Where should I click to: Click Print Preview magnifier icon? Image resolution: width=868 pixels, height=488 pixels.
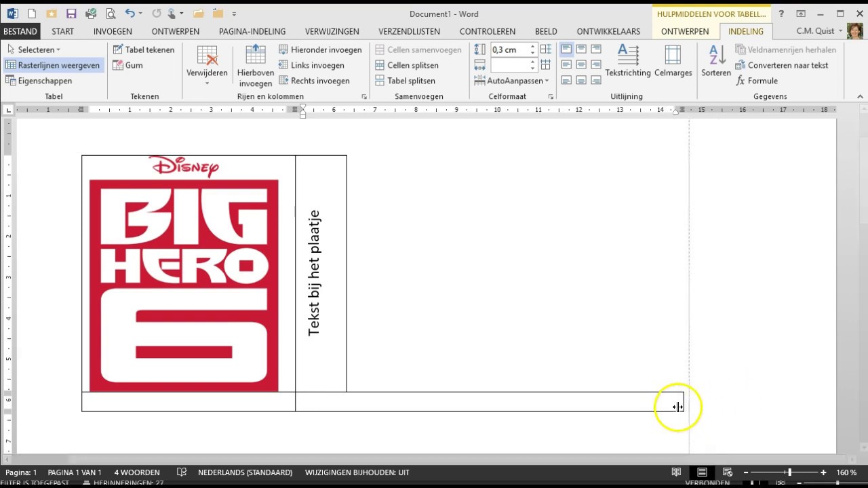[111, 14]
